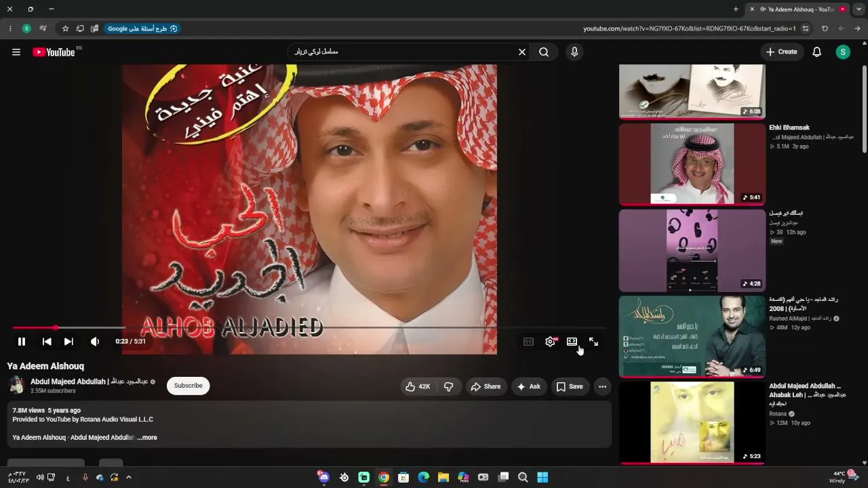Open the Rashed AlMajid 6:49 video thumbnail
The height and width of the screenshot is (488, 868).
[x=692, y=336]
